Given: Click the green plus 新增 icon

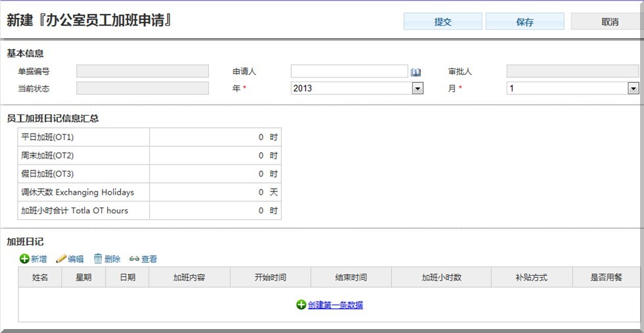Looking at the screenshot, I should [x=24, y=259].
